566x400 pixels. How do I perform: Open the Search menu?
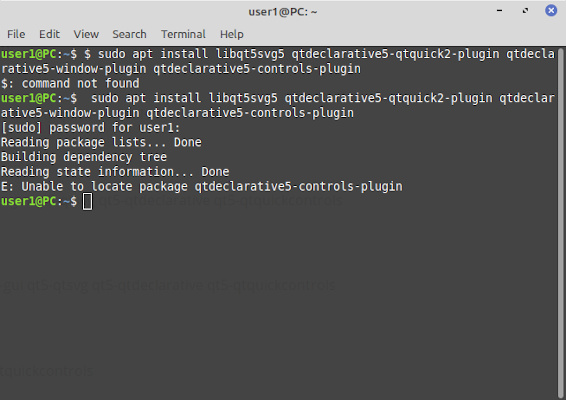129,34
